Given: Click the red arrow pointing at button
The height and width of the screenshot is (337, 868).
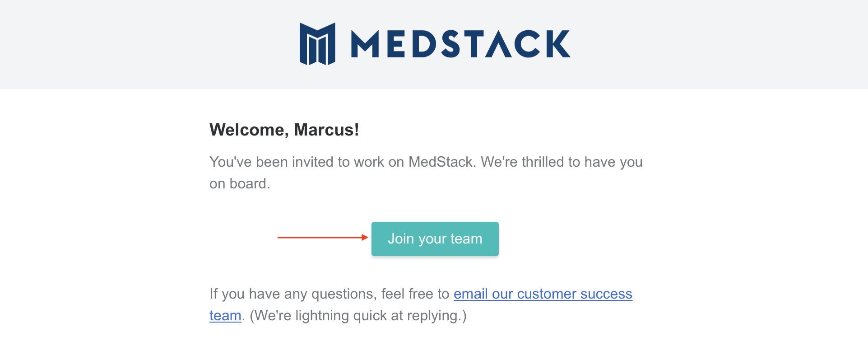Looking at the screenshot, I should (x=323, y=238).
